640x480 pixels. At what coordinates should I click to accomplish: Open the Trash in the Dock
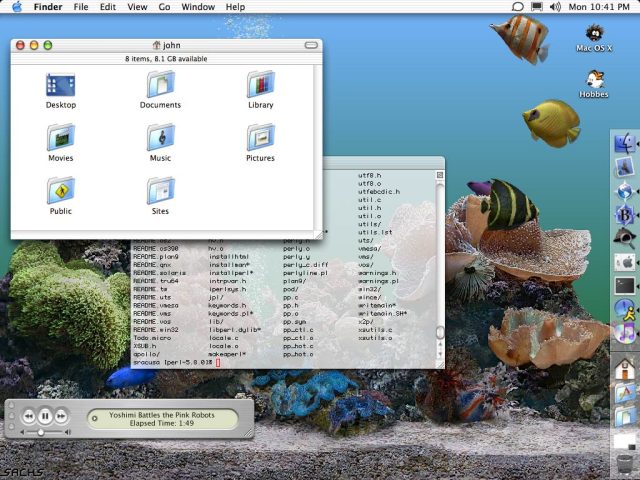[624, 465]
